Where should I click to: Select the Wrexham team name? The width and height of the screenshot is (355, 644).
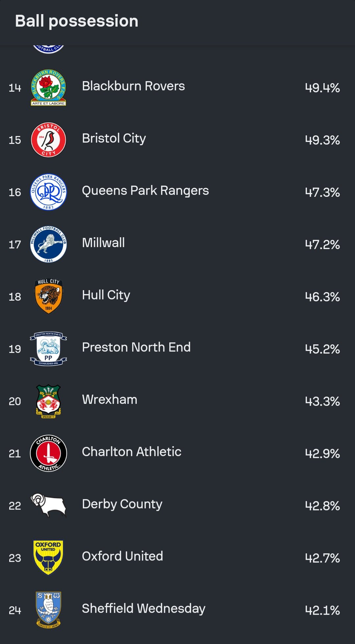pyautogui.click(x=109, y=400)
